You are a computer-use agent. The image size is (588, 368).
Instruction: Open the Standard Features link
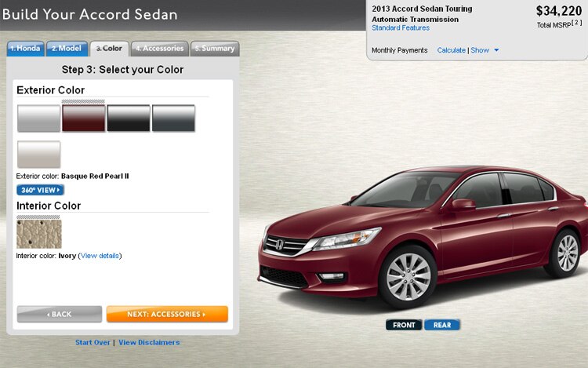(401, 27)
